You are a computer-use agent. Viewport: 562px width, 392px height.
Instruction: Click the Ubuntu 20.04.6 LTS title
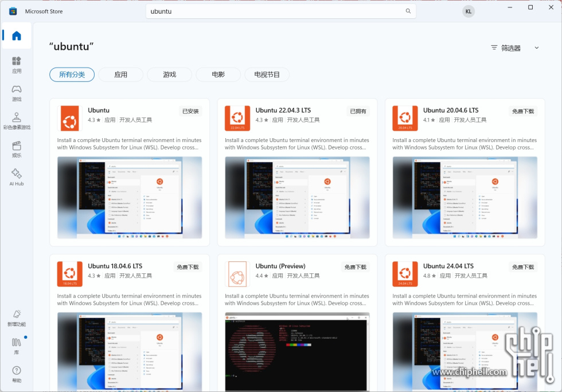tap(451, 111)
